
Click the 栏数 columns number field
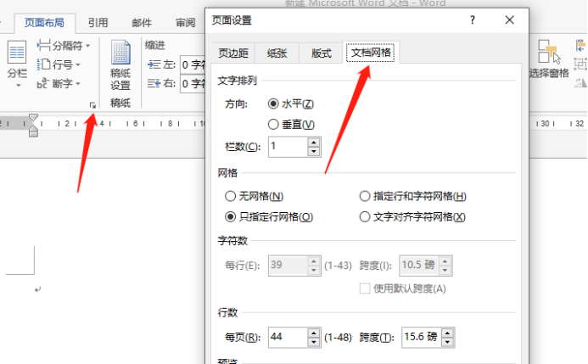pyautogui.click(x=288, y=147)
